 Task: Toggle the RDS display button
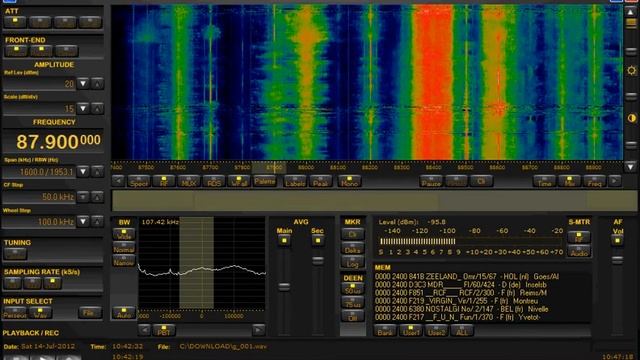coord(214,181)
